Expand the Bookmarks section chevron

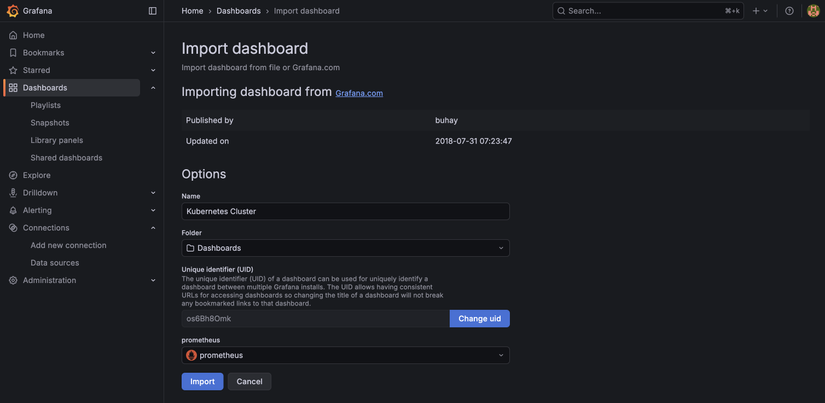pos(153,53)
